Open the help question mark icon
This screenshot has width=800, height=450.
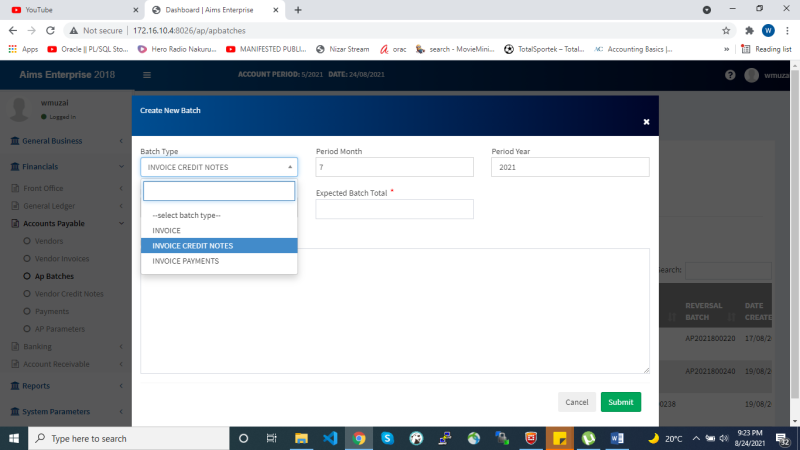(x=730, y=75)
